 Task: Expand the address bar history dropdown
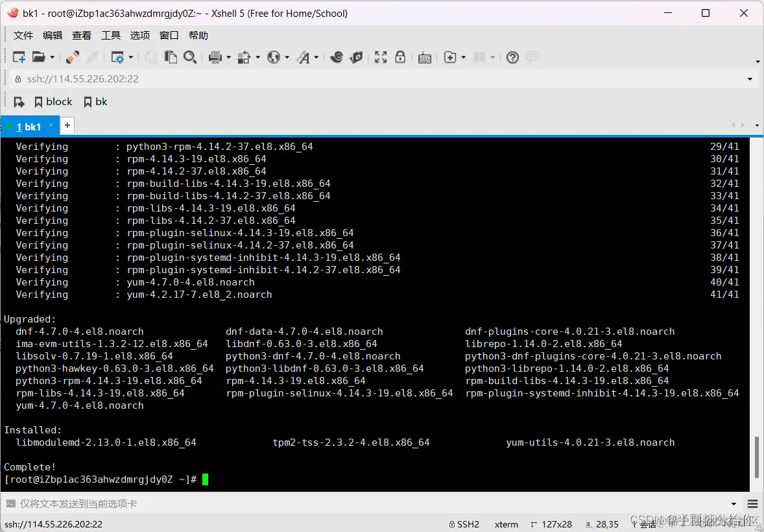click(x=750, y=79)
